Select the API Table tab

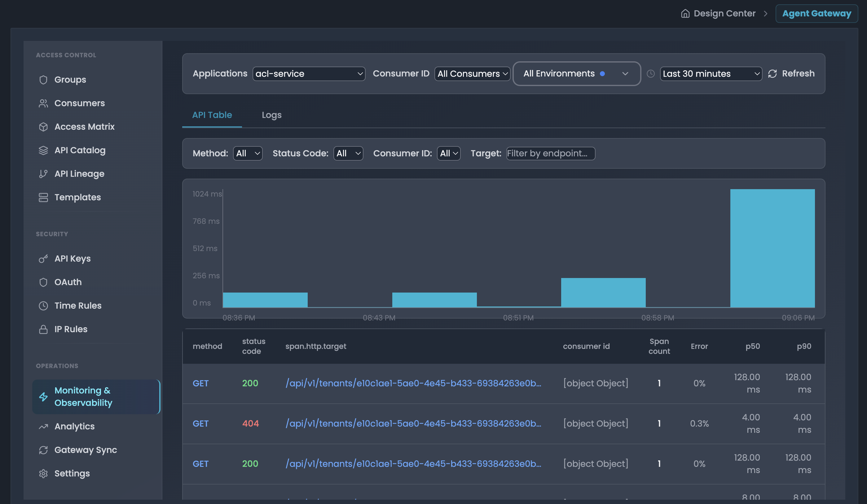click(212, 115)
